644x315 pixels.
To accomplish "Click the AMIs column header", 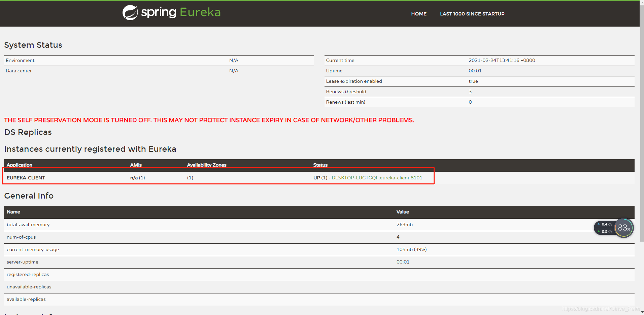I will click(136, 165).
